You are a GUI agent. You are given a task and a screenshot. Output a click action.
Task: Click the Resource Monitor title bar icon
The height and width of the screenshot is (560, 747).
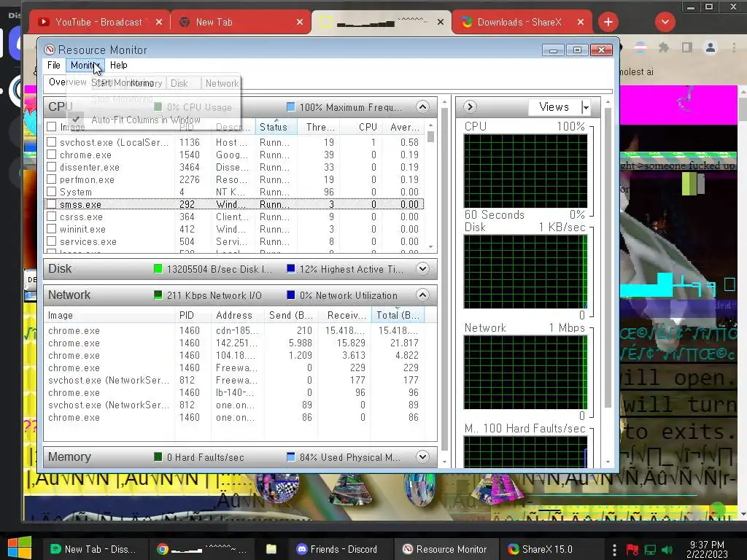click(49, 50)
